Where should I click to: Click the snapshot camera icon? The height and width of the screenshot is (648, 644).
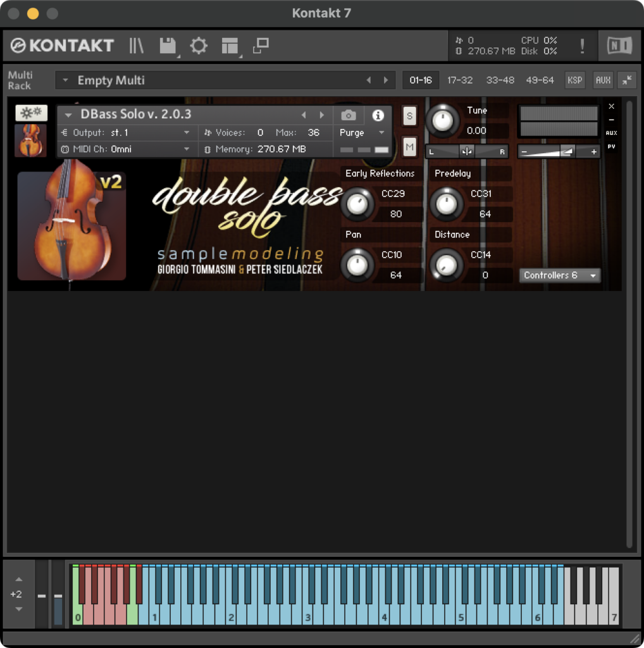point(348,115)
